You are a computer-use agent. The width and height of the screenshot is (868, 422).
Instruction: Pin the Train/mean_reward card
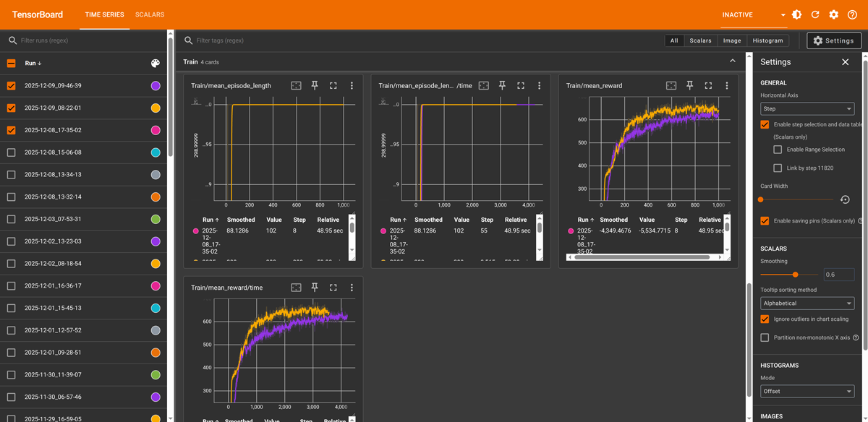click(689, 85)
